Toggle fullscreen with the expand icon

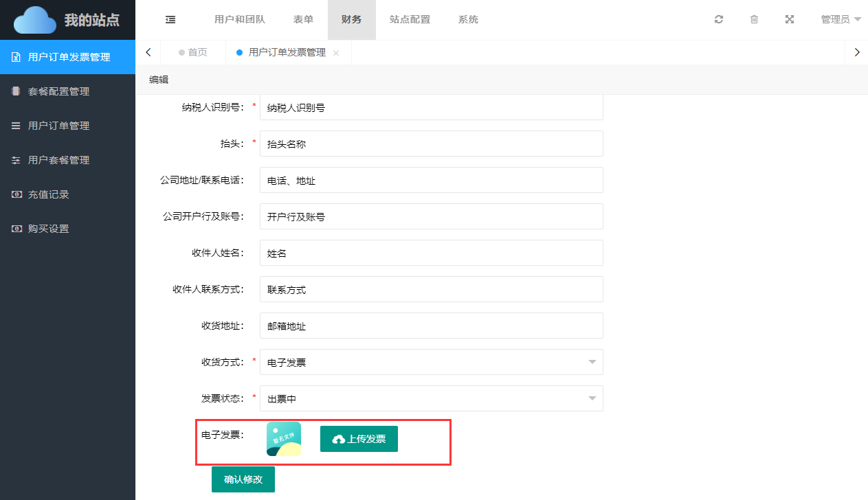pyautogui.click(x=790, y=20)
